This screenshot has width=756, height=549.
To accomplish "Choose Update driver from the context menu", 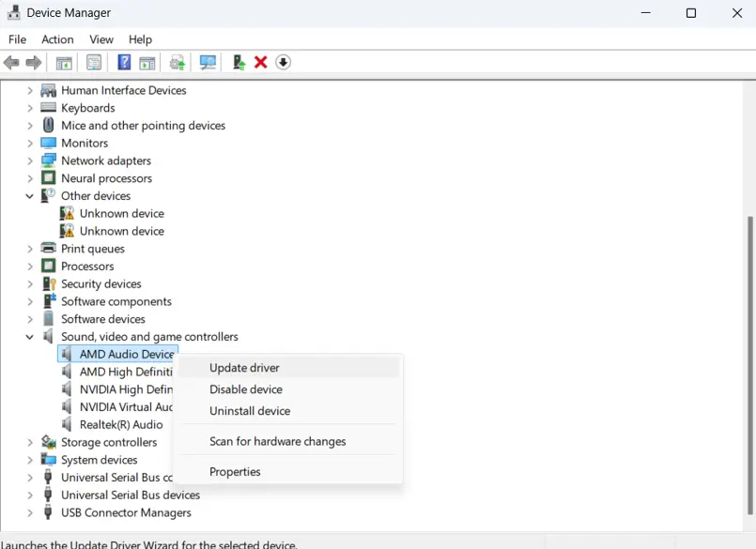I will click(244, 368).
